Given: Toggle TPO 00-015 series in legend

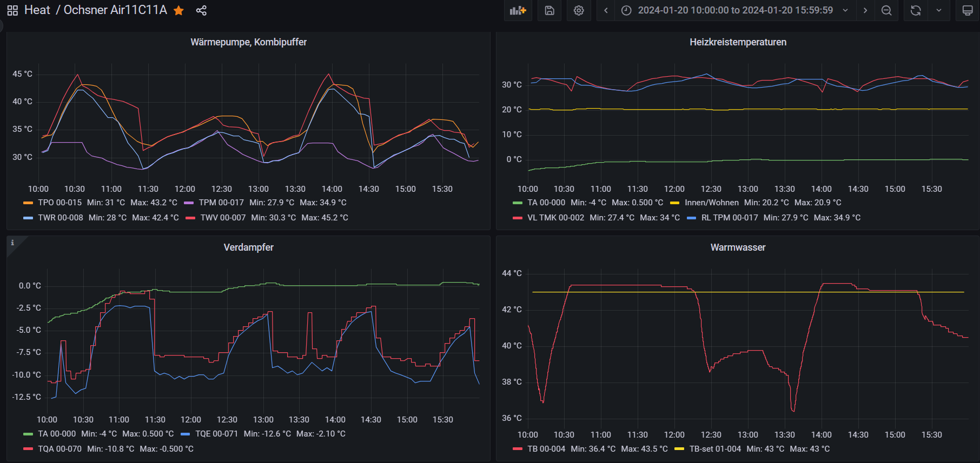Looking at the screenshot, I should coord(59,203).
